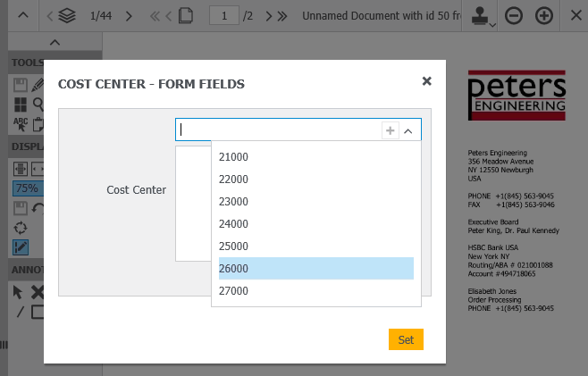
Task: Click the add plus icon in combo box
Action: pyautogui.click(x=390, y=130)
